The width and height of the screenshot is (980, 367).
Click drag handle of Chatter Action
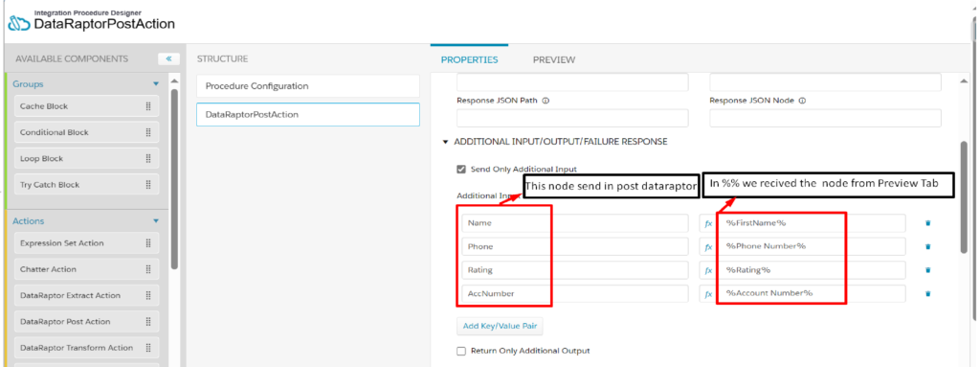(148, 269)
